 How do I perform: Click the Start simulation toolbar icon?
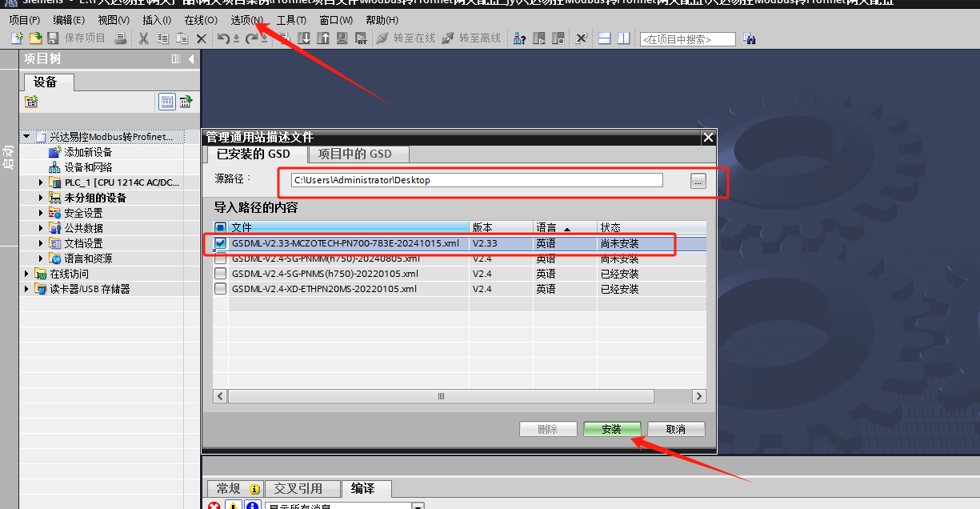342,38
